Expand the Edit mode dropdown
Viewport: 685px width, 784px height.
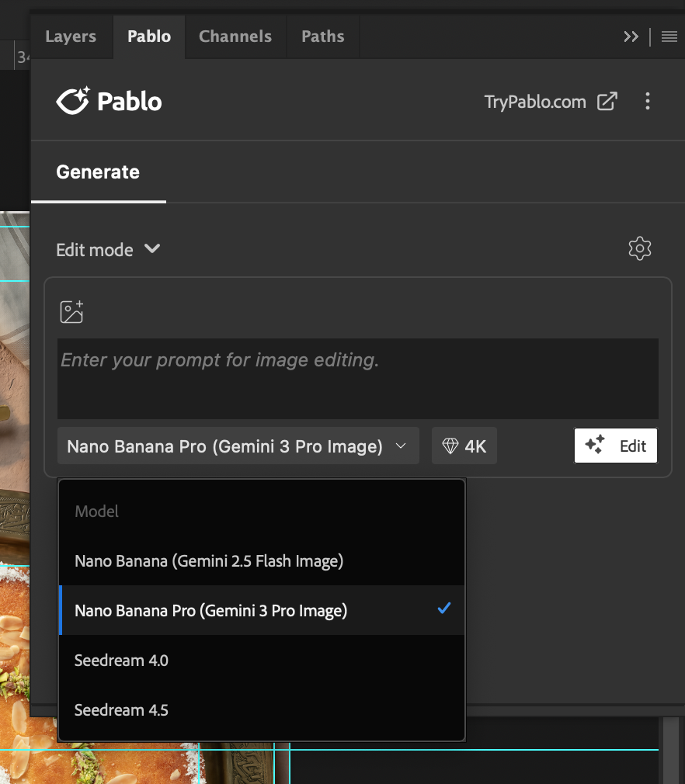point(109,249)
